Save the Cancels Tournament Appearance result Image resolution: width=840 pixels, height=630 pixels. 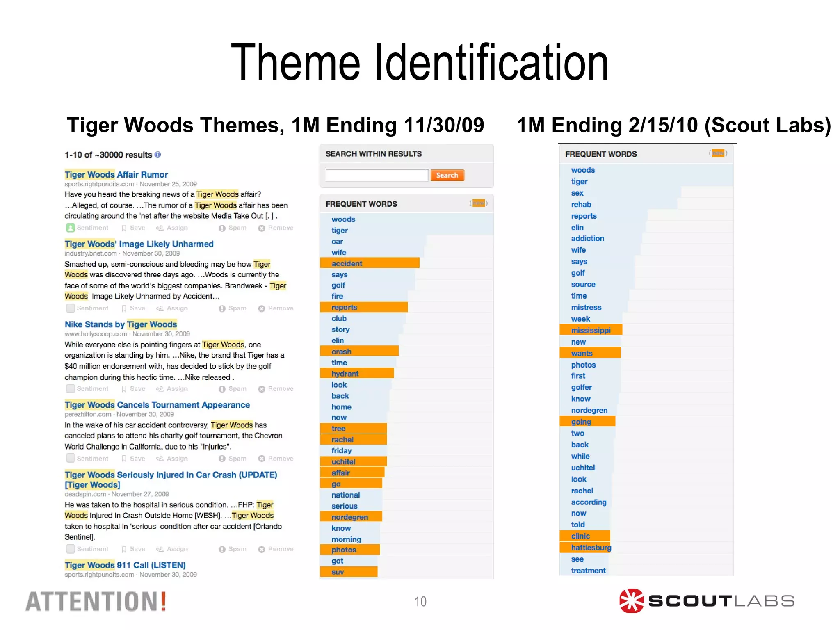coord(133,459)
